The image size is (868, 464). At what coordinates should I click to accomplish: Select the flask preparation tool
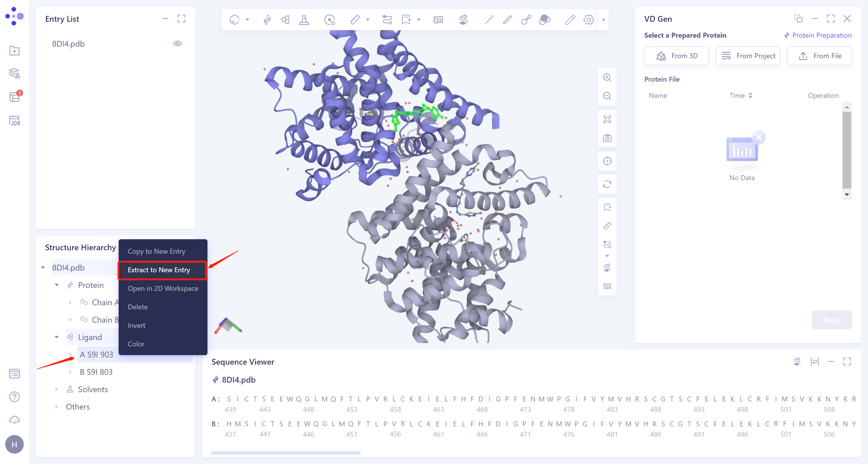[x=304, y=20]
